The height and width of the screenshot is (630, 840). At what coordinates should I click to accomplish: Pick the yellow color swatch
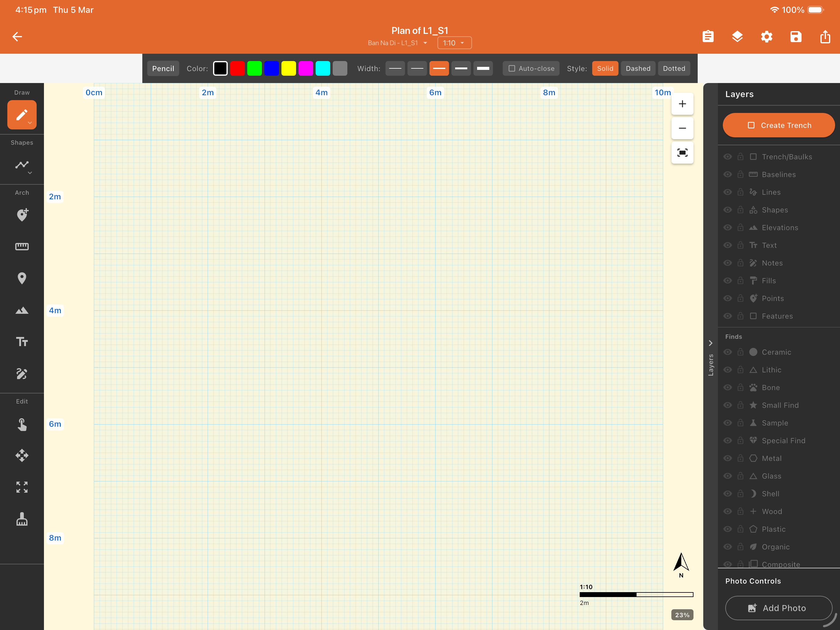pyautogui.click(x=289, y=68)
